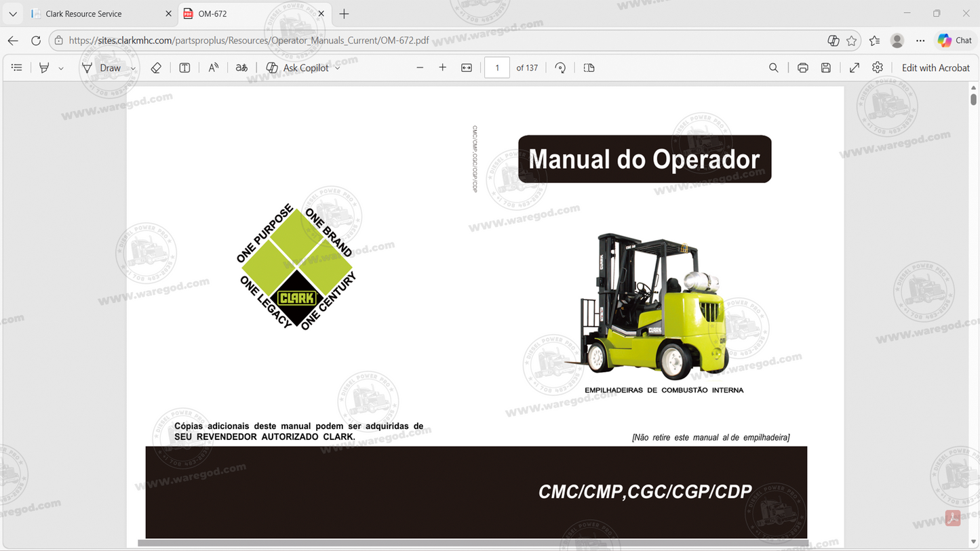View site information lock icon

pos(59,41)
